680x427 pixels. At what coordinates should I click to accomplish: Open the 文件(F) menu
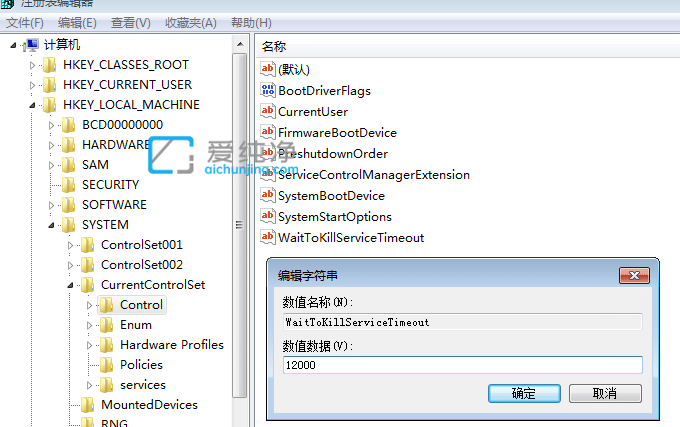24,23
